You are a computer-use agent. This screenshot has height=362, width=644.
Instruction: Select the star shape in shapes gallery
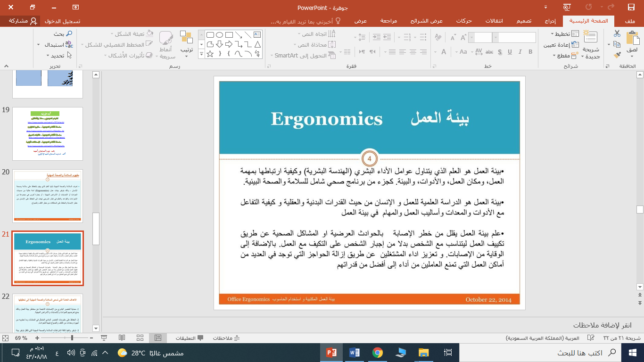210,54
